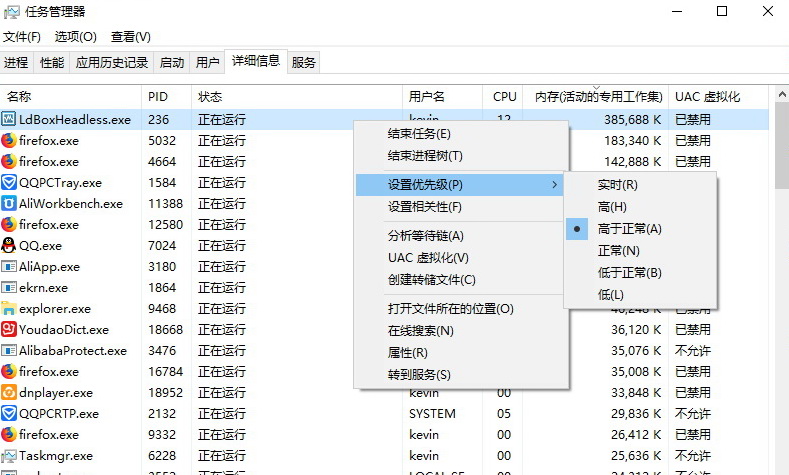Choose 分析等待链(A) in context menu
The height and width of the screenshot is (475, 789).
tap(461, 236)
